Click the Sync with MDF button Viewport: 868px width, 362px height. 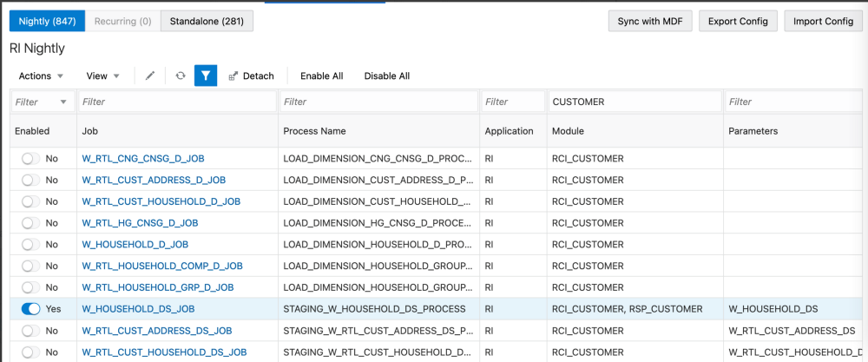pyautogui.click(x=650, y=21)
